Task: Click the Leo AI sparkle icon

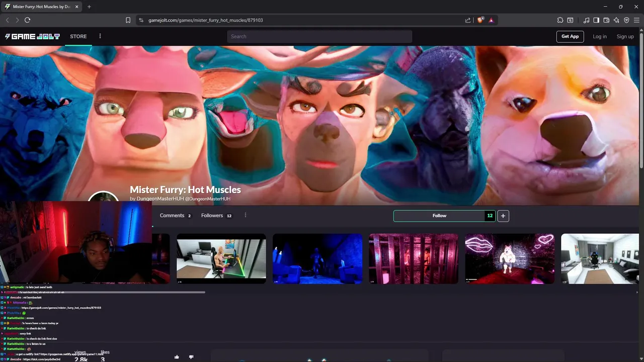Action: [x=616, y=20]
